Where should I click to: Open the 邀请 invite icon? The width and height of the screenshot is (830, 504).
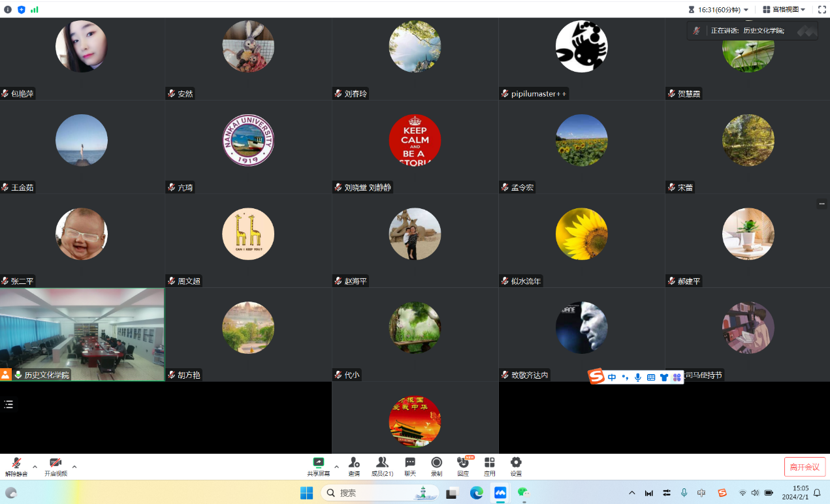coord(354,463)
